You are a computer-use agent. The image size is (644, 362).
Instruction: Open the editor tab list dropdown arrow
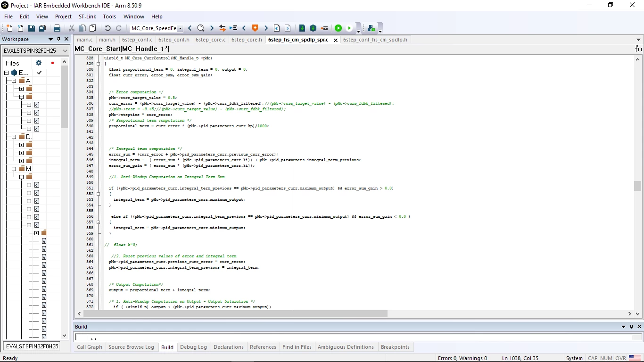coord(639,40)
